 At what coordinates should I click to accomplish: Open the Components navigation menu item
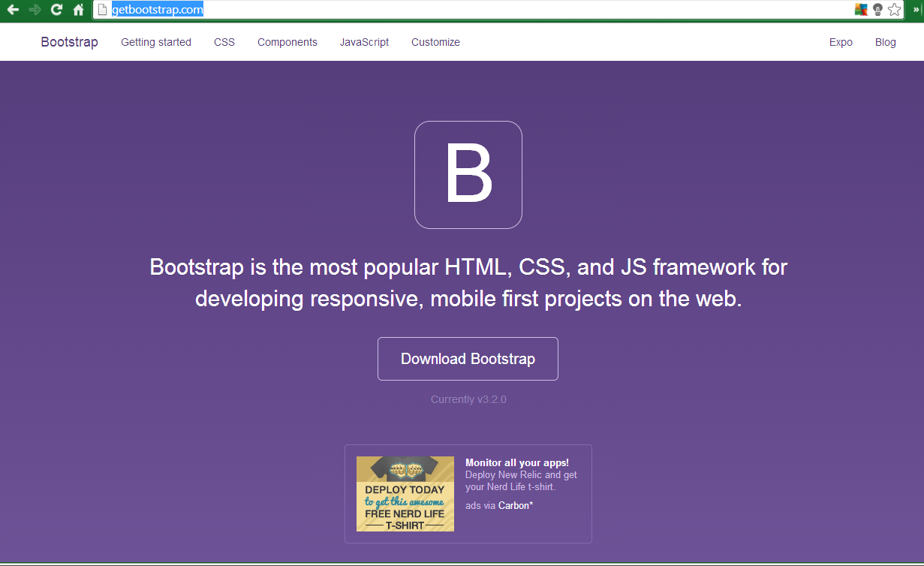coord(287,42)
